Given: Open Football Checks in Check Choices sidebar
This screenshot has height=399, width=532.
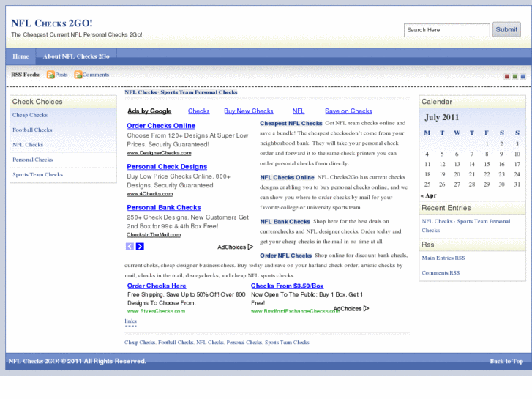Looking at the screenshot, I should [x=32, y=130].
